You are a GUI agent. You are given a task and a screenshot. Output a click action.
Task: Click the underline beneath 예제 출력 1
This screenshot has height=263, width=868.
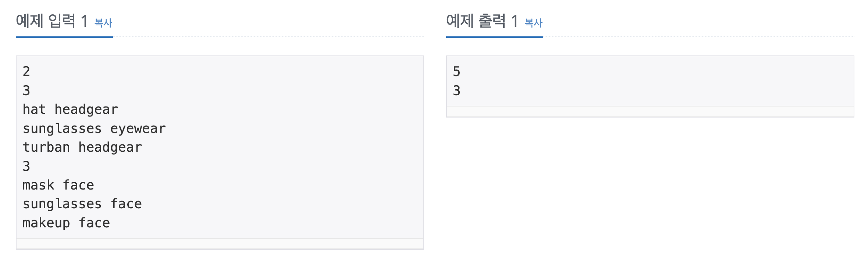tap(494, 37)
